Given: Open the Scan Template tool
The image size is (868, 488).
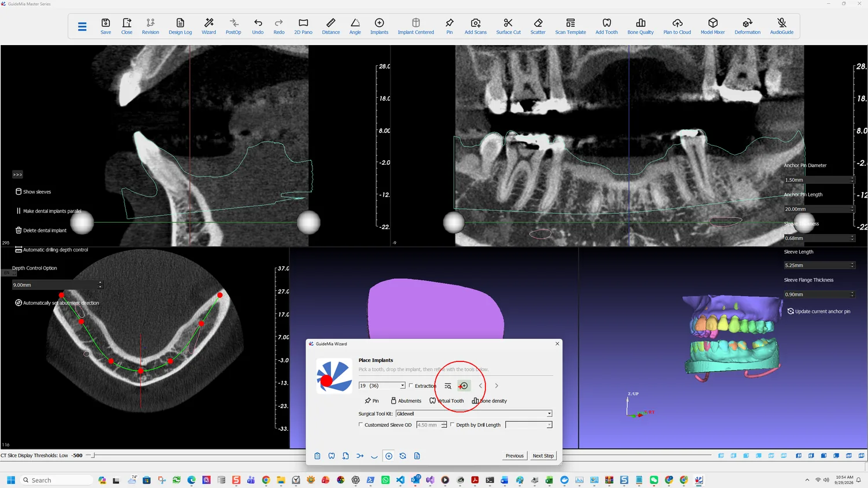Looking at the screenshot, I should click(x=571, y=26).
